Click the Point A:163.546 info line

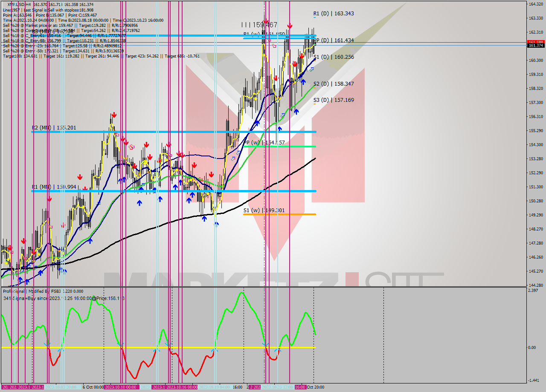point(50,15)
